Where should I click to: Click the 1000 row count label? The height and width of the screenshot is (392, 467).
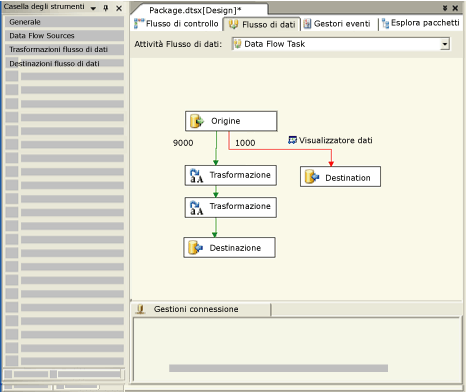click(x=245, y=143)
